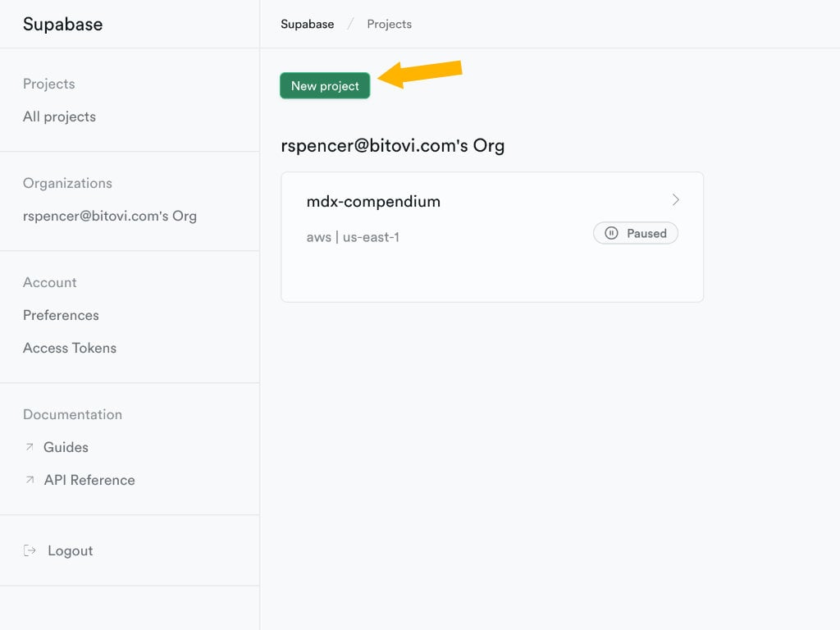This screenshot has width=840, height=630.
Task: Click the Supabase logo in the top left
Action: pos(62,24)
